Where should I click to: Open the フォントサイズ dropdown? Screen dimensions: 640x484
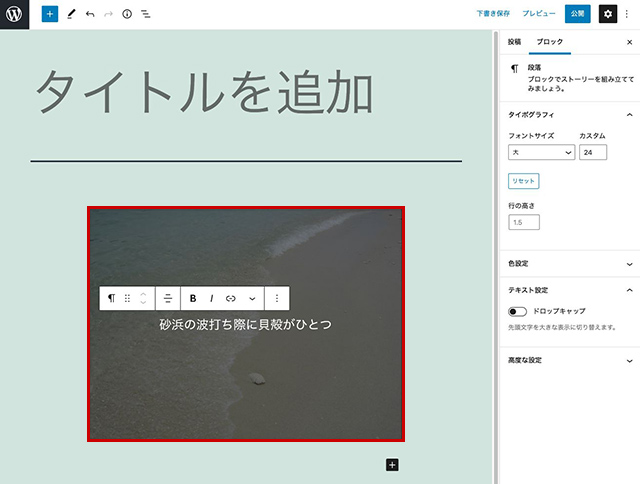[541, 152]
